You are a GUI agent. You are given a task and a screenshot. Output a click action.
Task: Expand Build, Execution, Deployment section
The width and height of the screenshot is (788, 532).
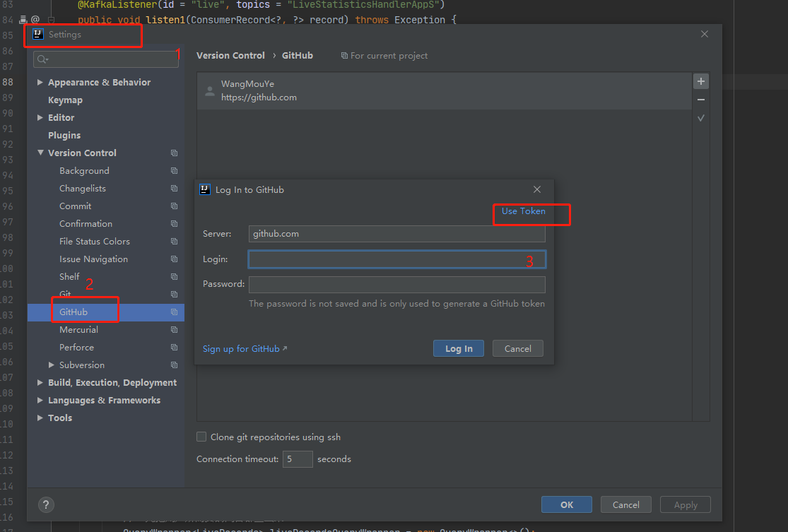tap(40, 382)
